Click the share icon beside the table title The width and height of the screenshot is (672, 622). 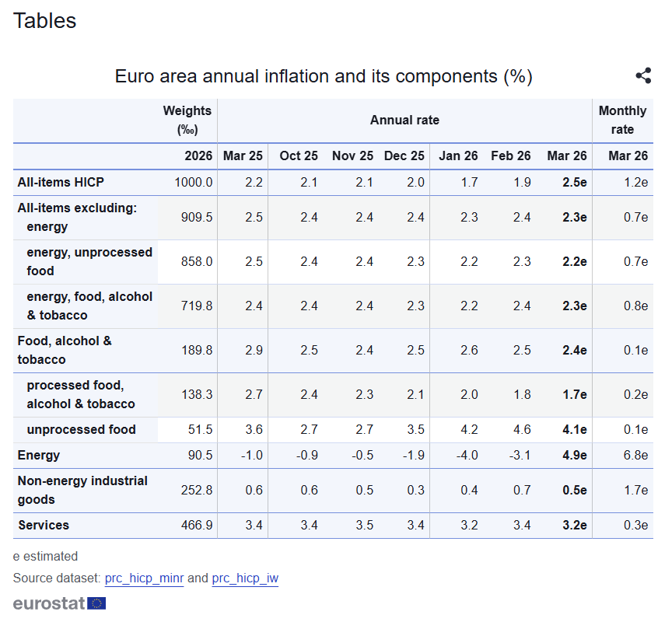click(643, 75)
